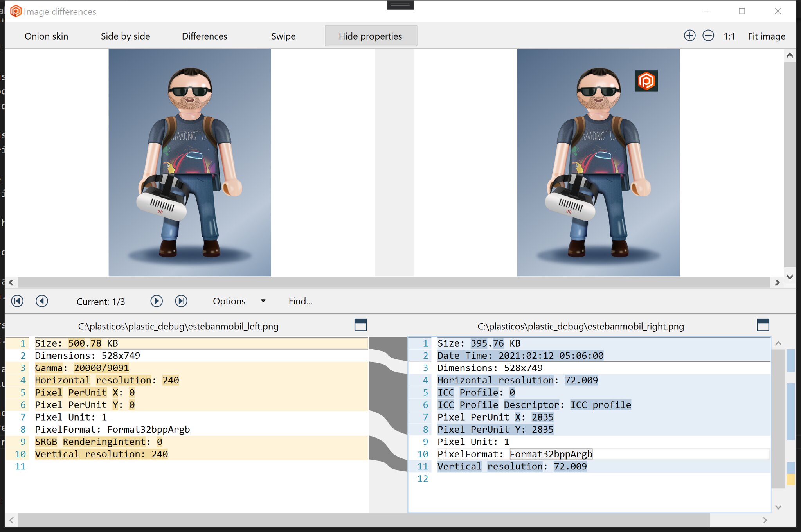Switch view to 1:1 zoom

click(729, 36)
